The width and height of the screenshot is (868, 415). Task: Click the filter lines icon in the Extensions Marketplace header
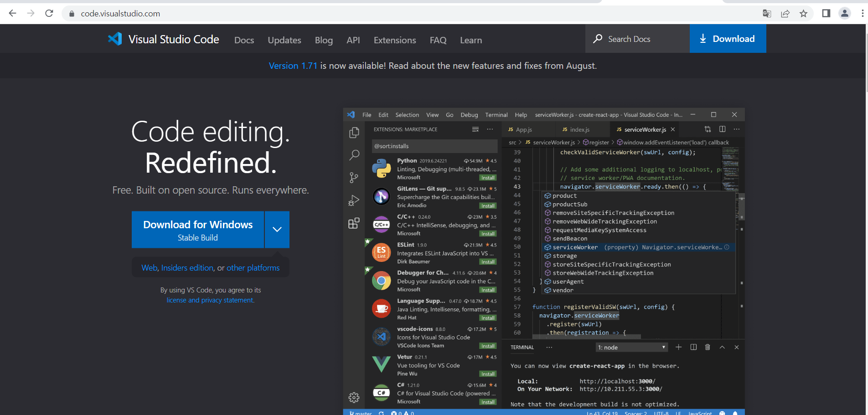[475, 129]
